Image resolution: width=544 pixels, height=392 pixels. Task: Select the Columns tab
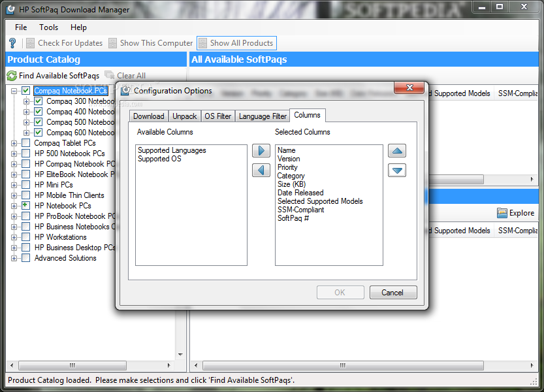point(307,115)
